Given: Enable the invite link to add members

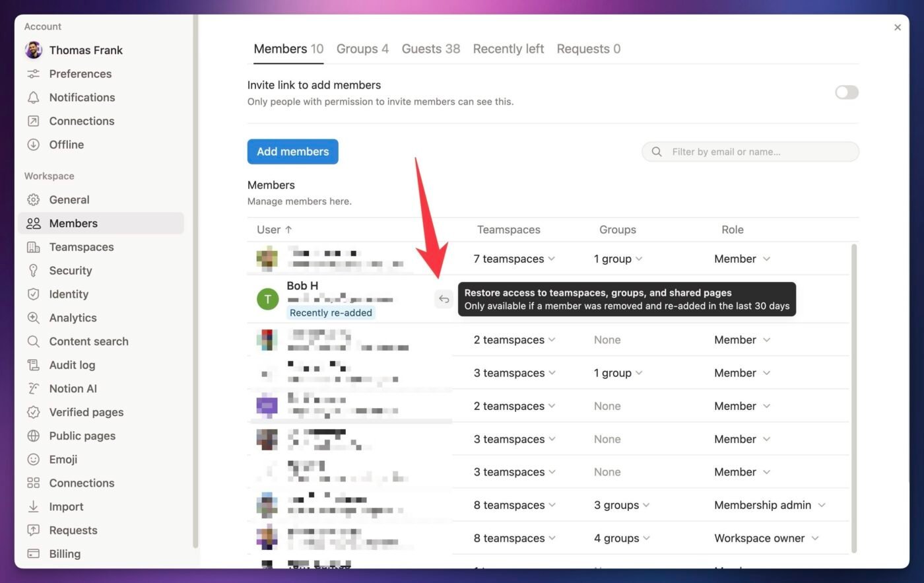Looking at the screenshot, I should coord(846,92).
